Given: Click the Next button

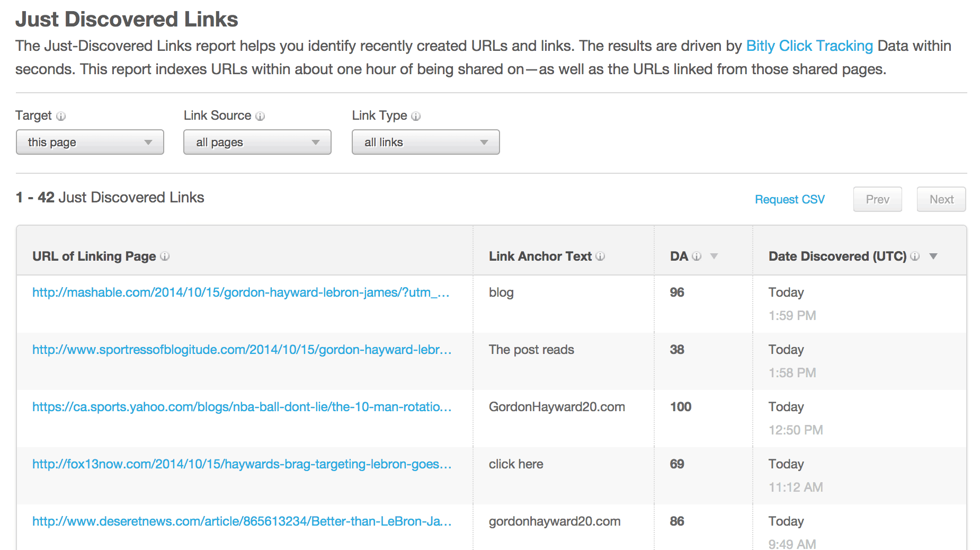Looking at the screenshot, I should click(942, 199).
